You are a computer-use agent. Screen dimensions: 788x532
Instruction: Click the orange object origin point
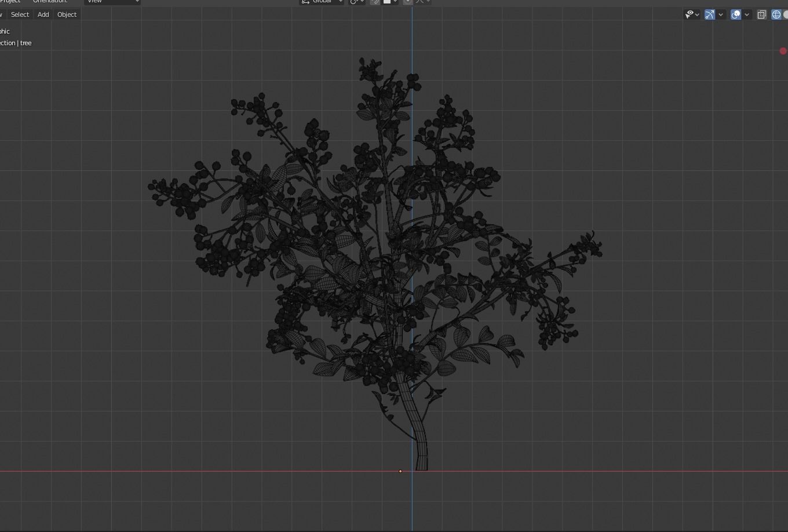400,471
